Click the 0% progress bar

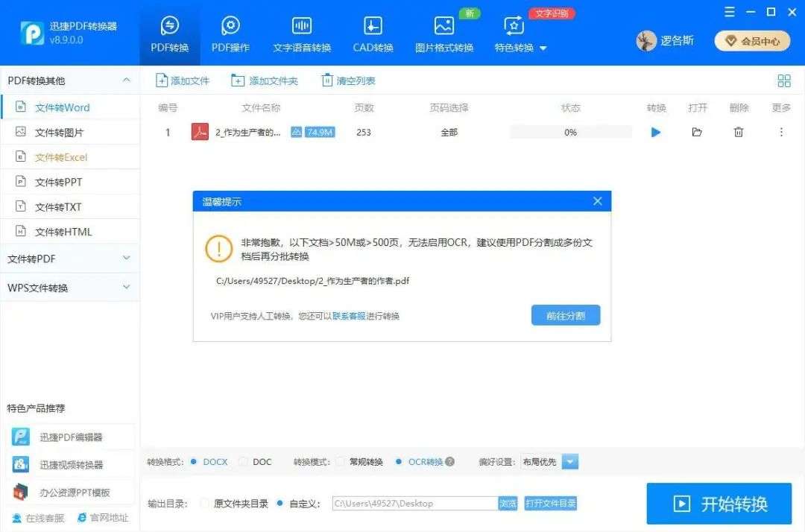point(570,133)
